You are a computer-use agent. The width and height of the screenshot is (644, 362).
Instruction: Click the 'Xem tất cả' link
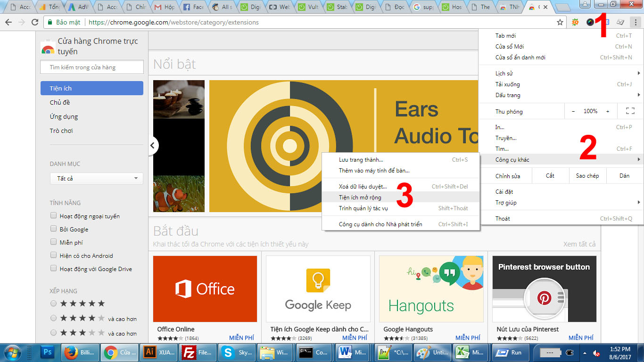(579, 244)
